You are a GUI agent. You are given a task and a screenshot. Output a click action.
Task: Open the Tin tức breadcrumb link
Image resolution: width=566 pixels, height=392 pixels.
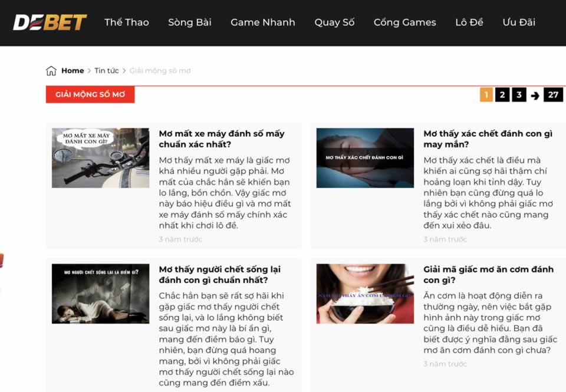click(x=106, y=70)
